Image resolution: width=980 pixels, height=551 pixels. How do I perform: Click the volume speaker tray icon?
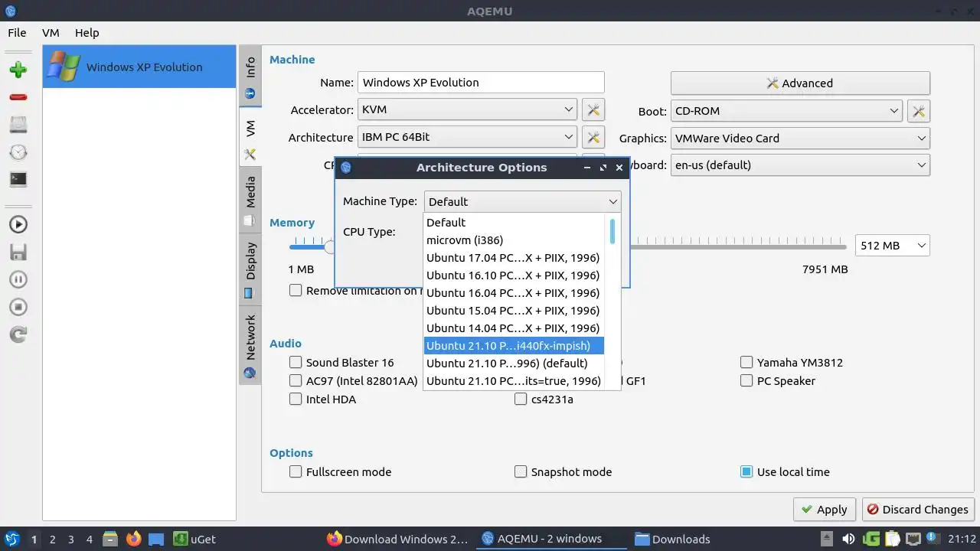pos(848,539)
